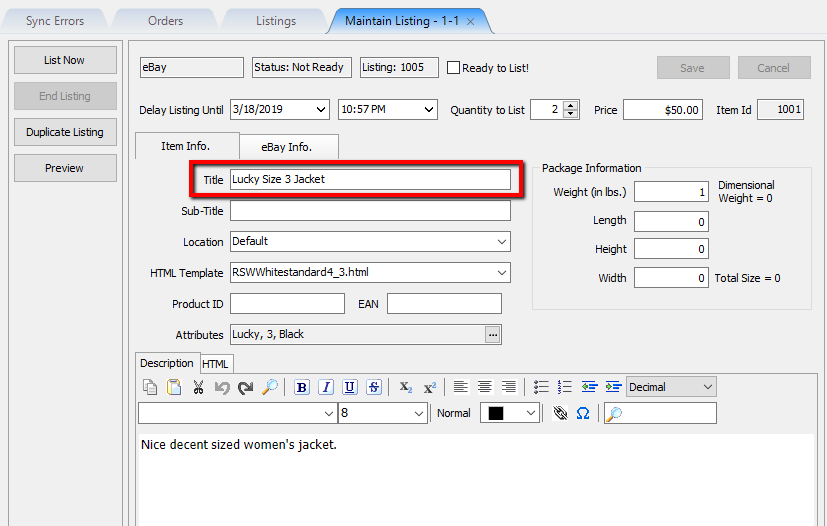Viewport: 827px width, 526px height.
Task: Align description text left
Action: coord(461,387)
